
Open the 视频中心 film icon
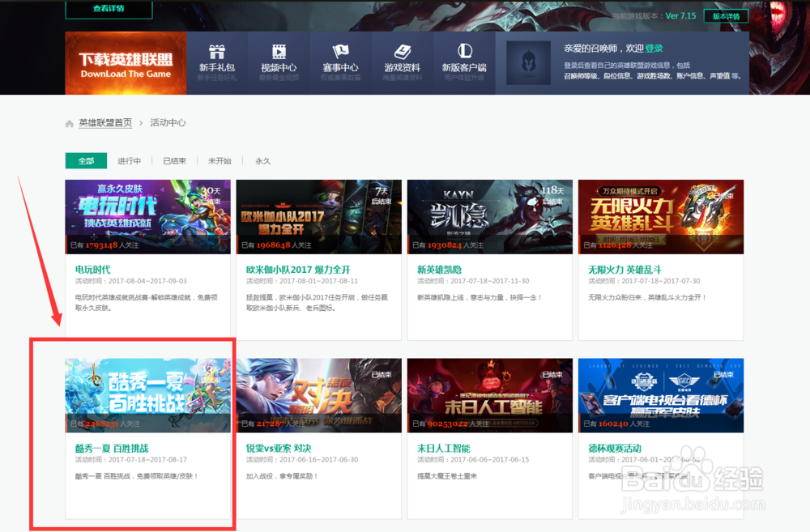click(x=279, y=52)
